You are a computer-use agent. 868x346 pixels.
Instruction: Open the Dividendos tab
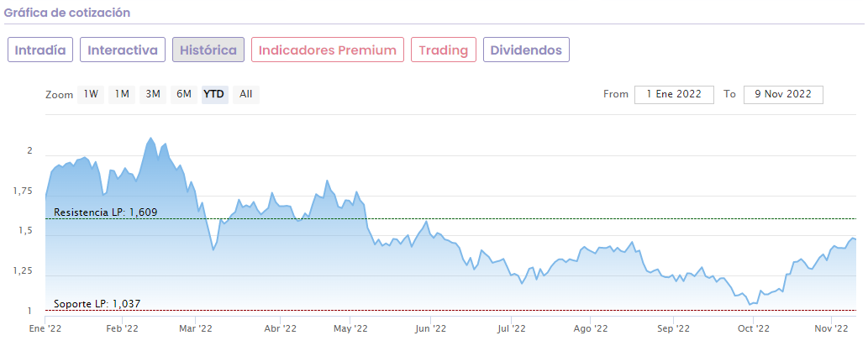click(526, 50)
